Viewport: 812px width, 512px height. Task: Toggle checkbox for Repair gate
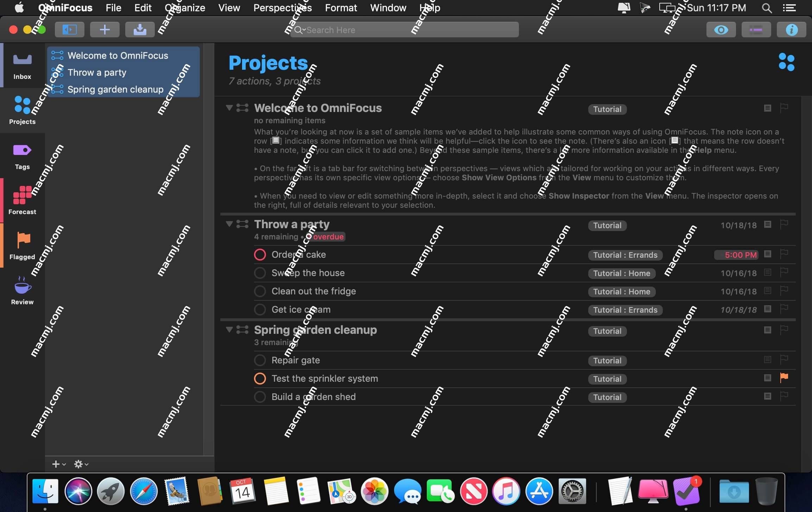(259, 360)
